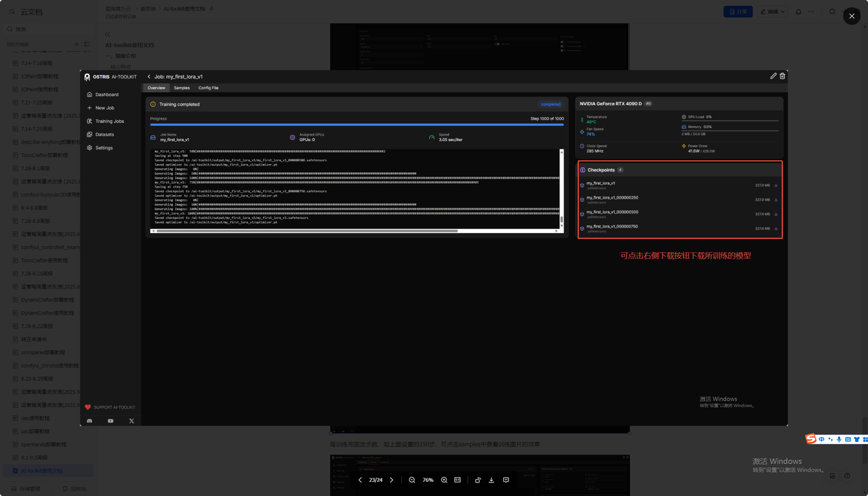Click the microphone icon in IME bar
Screen dimensions: 868x496
coord(839,439)
